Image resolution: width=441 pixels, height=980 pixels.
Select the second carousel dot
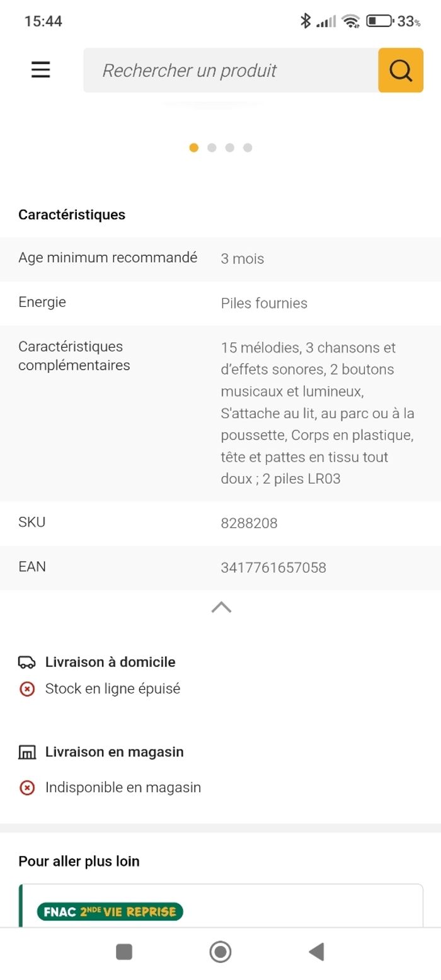212,147
